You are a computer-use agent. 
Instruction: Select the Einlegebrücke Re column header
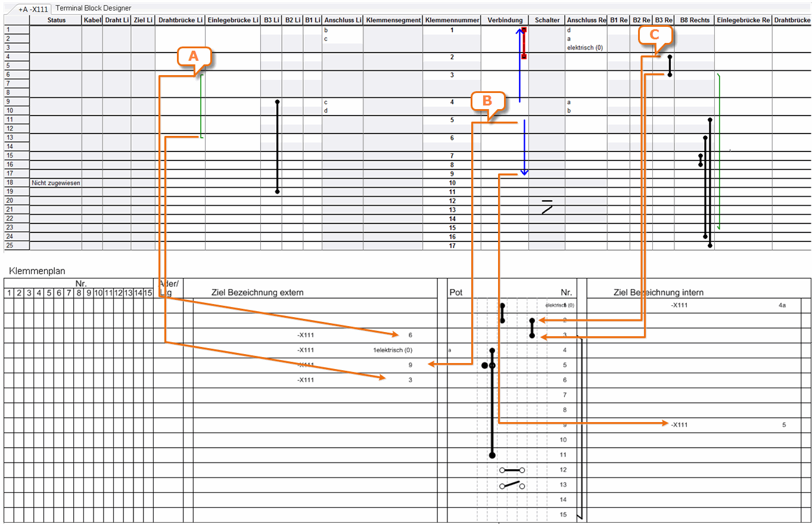coord(743,20)
